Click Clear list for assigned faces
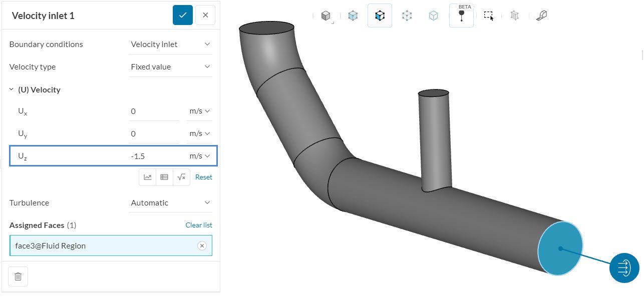 point(199,225)
